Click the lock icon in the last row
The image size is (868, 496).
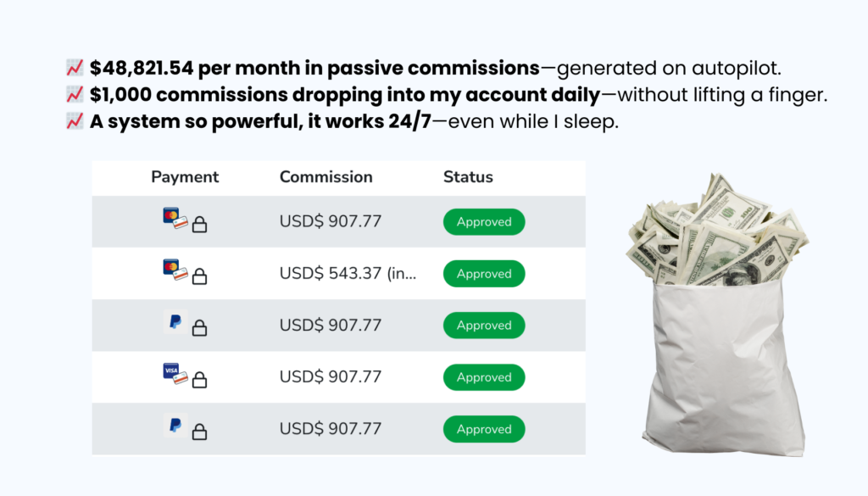(200, 432)
